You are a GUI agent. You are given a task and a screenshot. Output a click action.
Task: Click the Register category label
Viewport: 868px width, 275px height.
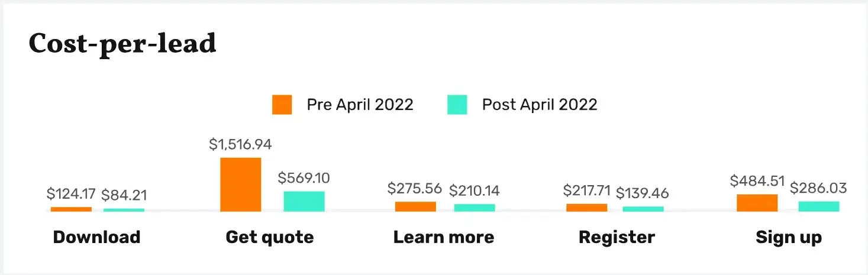(617, 238)
